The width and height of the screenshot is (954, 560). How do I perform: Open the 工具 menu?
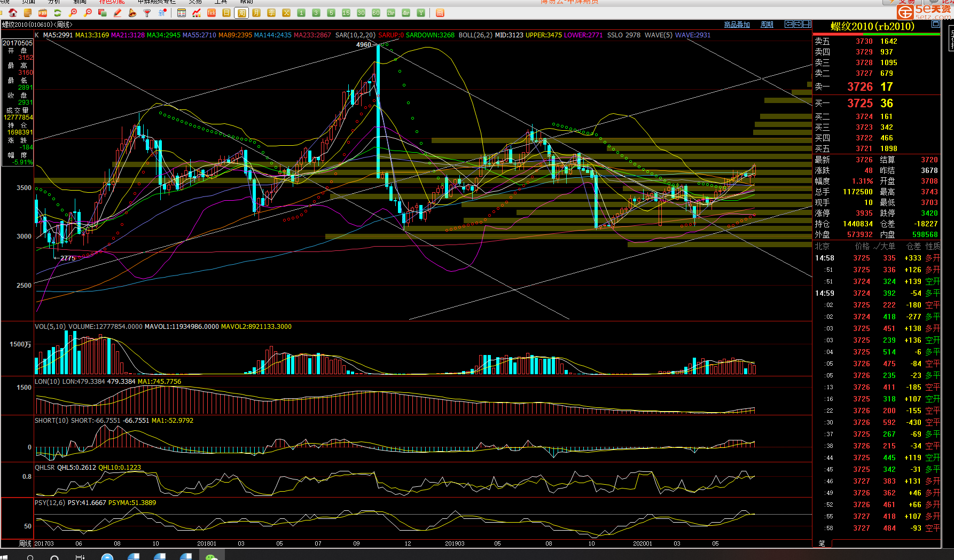click(x=221, y=2)
